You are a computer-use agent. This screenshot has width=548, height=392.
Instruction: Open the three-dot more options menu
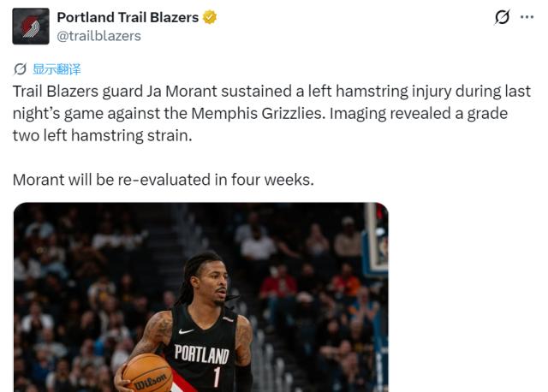click(527, 17)
